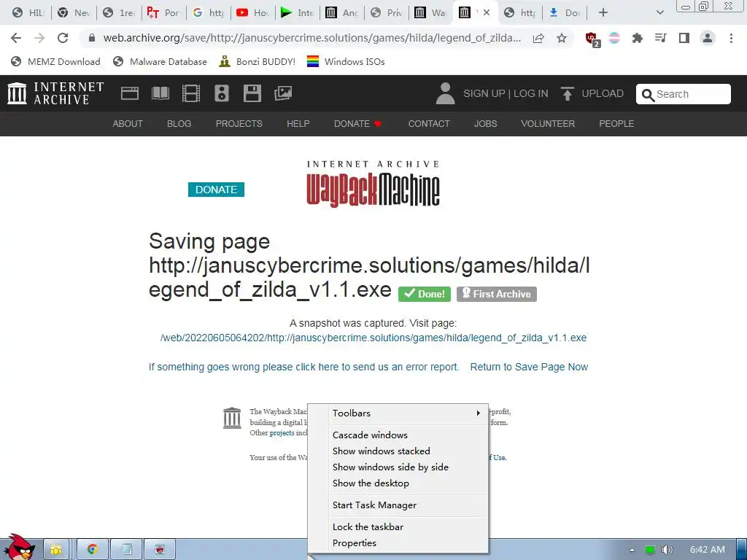This screenshot has width=747, height=560.
Task: Switch to the YouTube tab
Action: [x=252, y=13]
